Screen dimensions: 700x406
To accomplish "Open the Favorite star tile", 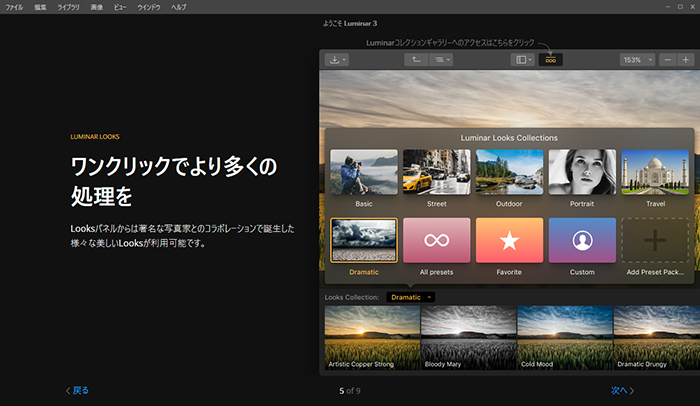I will [509, 240].
